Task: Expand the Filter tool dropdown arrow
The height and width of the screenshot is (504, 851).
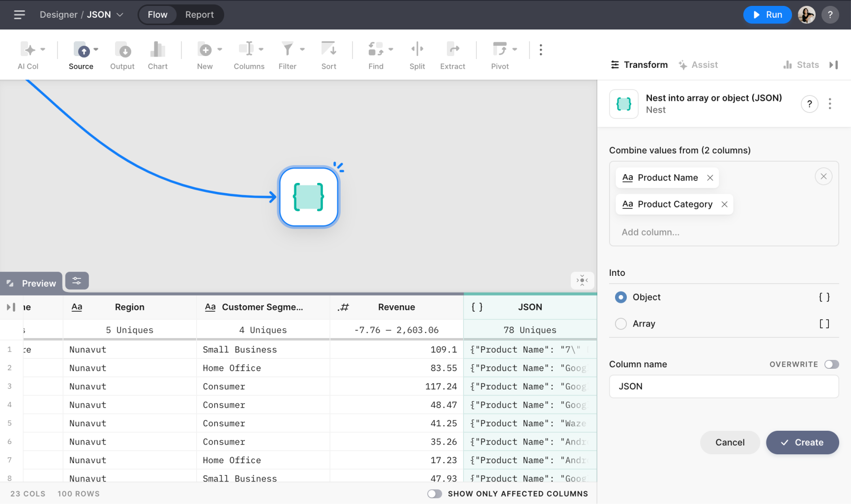Action: point(302,49)
